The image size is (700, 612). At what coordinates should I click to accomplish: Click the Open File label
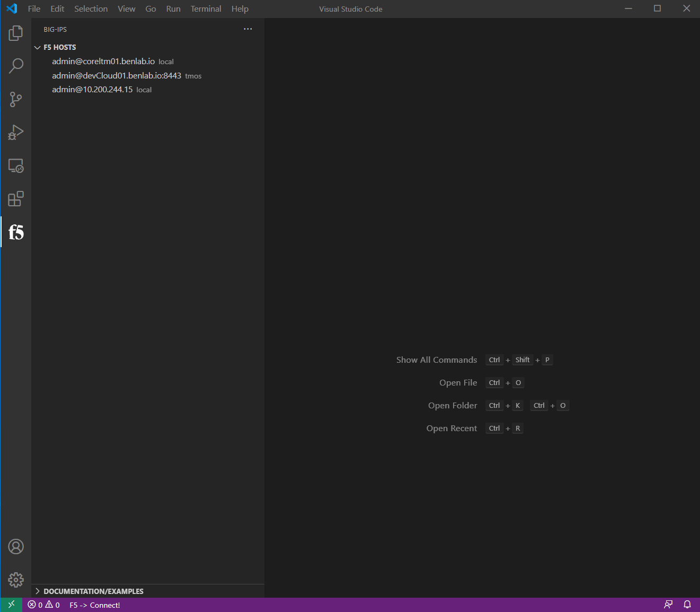click(x=458, y=382)
